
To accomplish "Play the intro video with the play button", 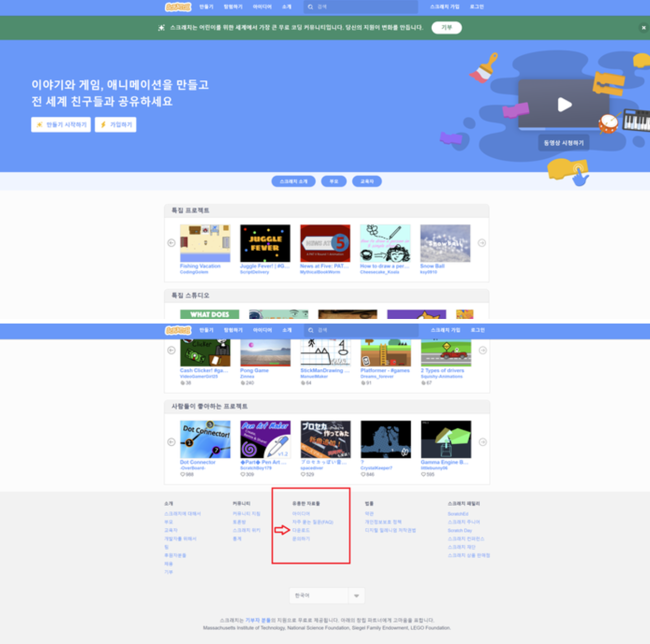I will tap(564, 104).
